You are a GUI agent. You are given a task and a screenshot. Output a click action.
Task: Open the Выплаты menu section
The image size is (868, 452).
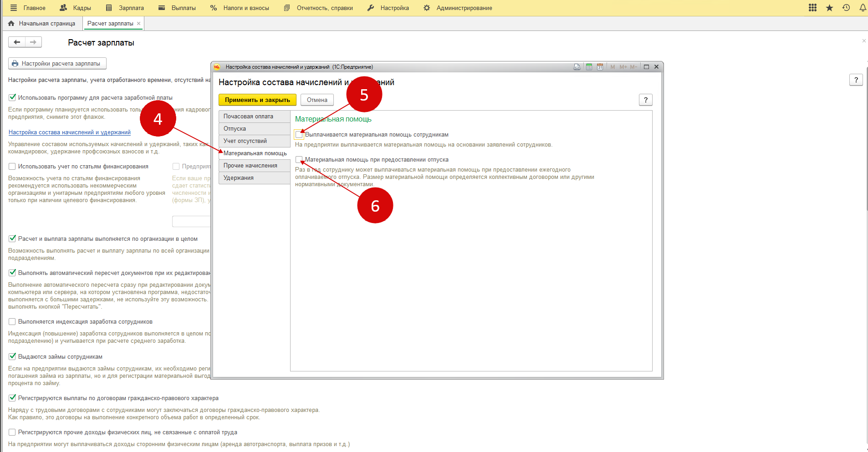[x=177, y=8]
